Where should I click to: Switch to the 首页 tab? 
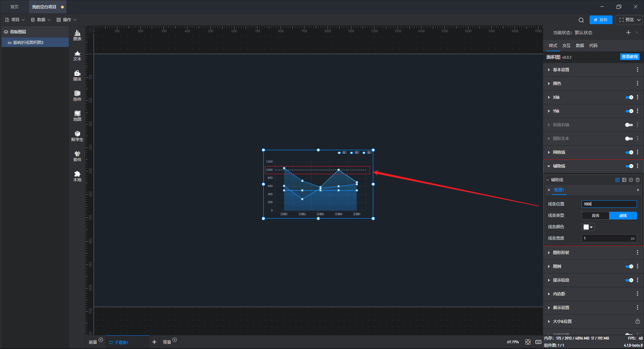[x=14, y=7]
